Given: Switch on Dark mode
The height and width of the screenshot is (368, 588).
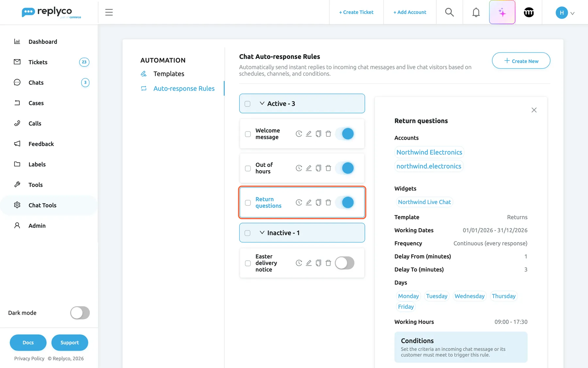Looking at the screenshot, I should click(x=80, y=313).
